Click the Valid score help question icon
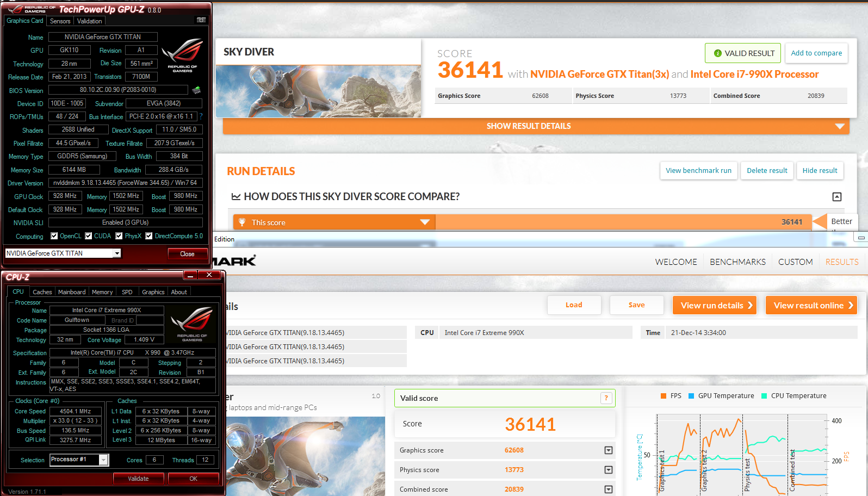 coord(606,398)
